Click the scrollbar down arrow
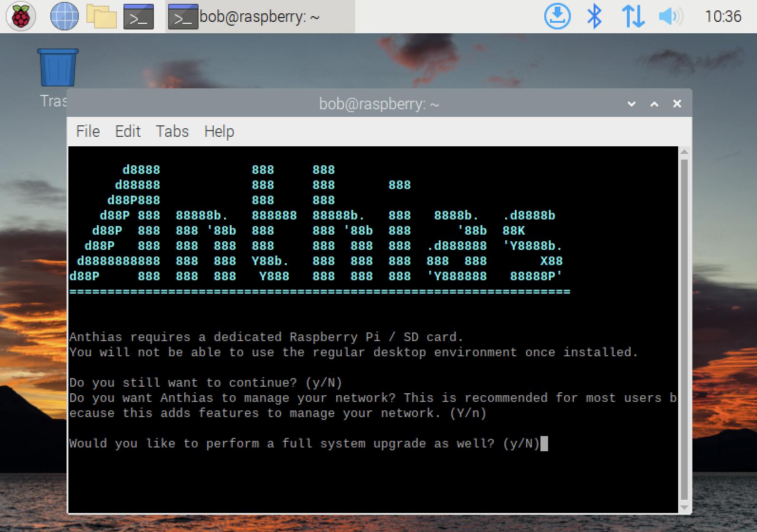 point(684,508)
